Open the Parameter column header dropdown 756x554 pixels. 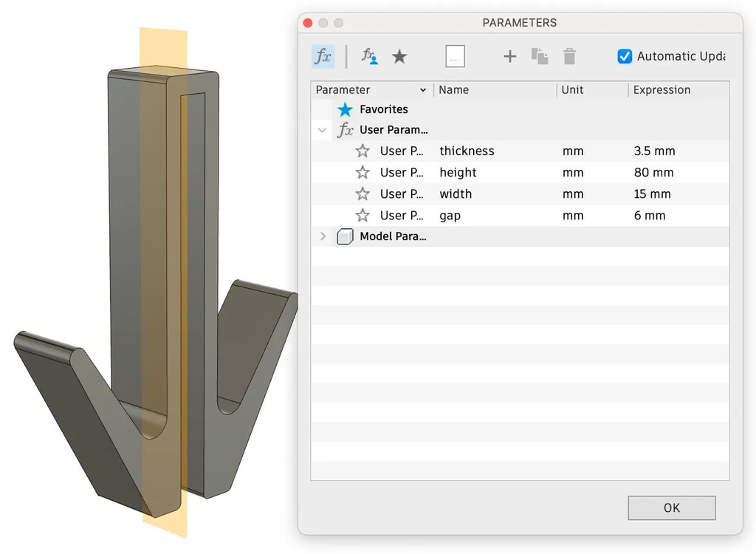[423, 90]
